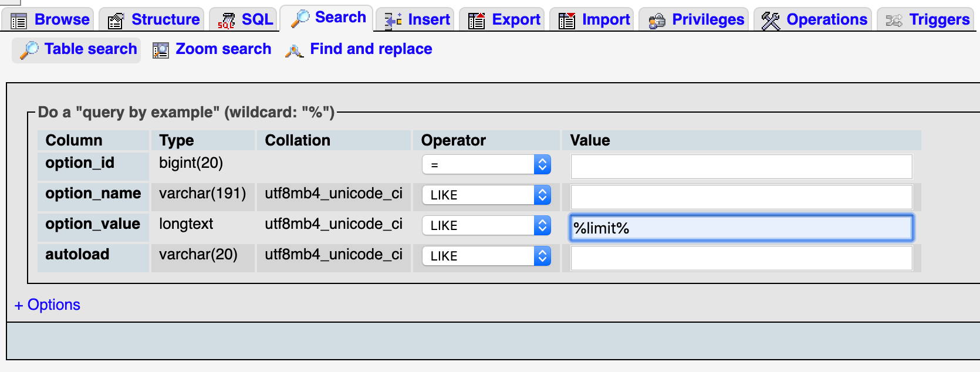Click the option_value field containing %limit%

tap(741, 228)
